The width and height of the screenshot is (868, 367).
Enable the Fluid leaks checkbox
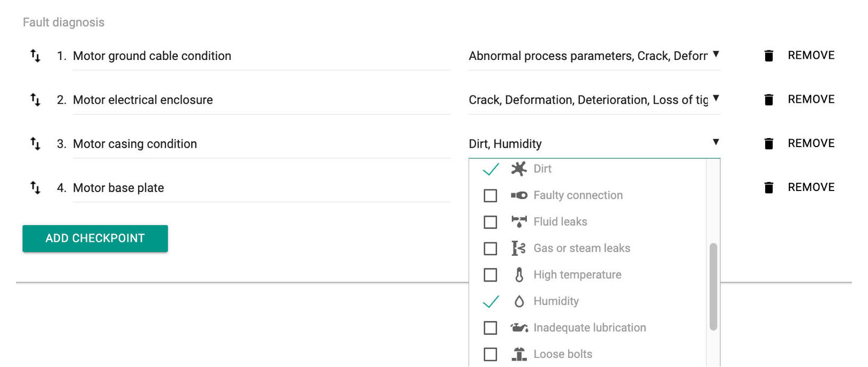point(490,222)
